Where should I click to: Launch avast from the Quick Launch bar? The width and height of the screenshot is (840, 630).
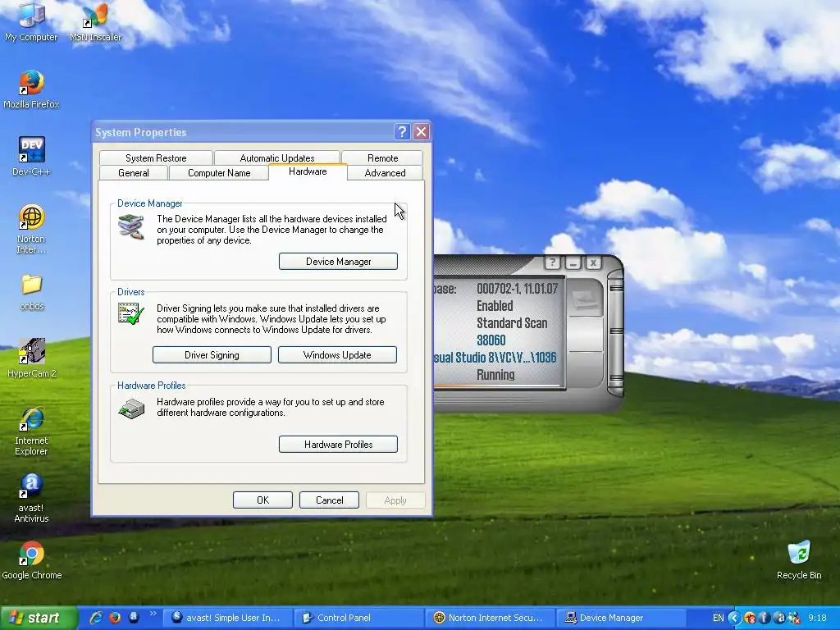tap(134, 617)
